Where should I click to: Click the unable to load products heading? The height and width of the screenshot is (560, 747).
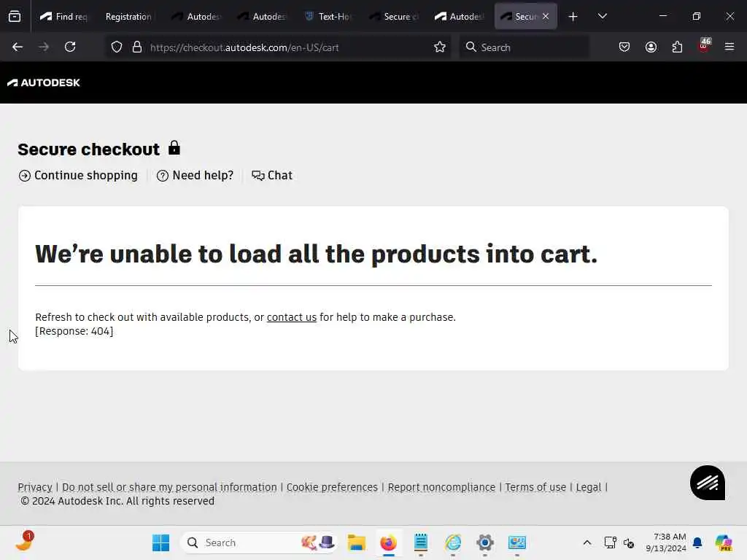point(317,253)
